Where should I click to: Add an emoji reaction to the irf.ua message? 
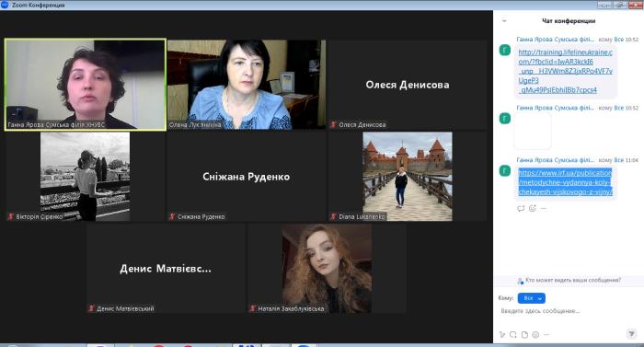point(533,208)
